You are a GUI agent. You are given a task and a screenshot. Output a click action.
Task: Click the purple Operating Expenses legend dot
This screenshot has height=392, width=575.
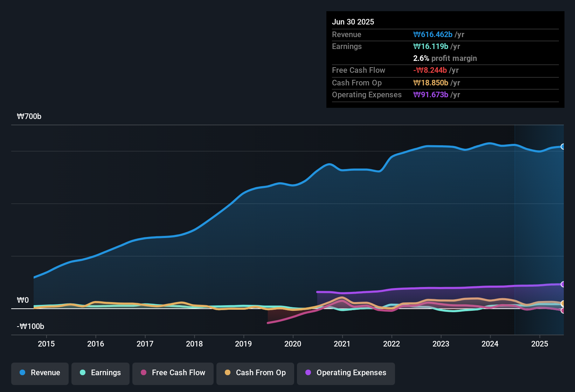click(x=309, y=373)
